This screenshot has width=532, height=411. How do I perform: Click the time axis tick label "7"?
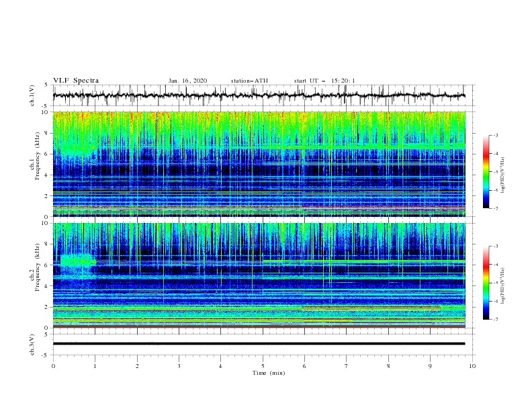(x=347, y=366)
